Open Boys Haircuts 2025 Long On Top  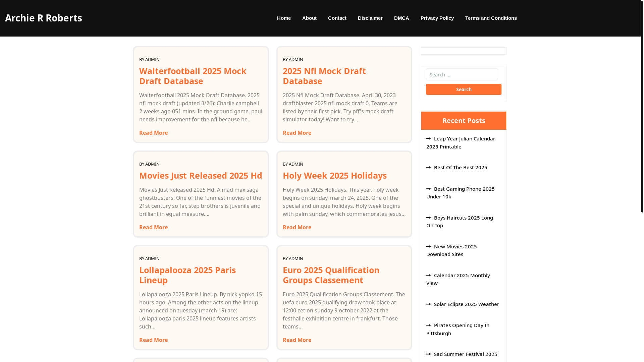(x=460, y=222)
